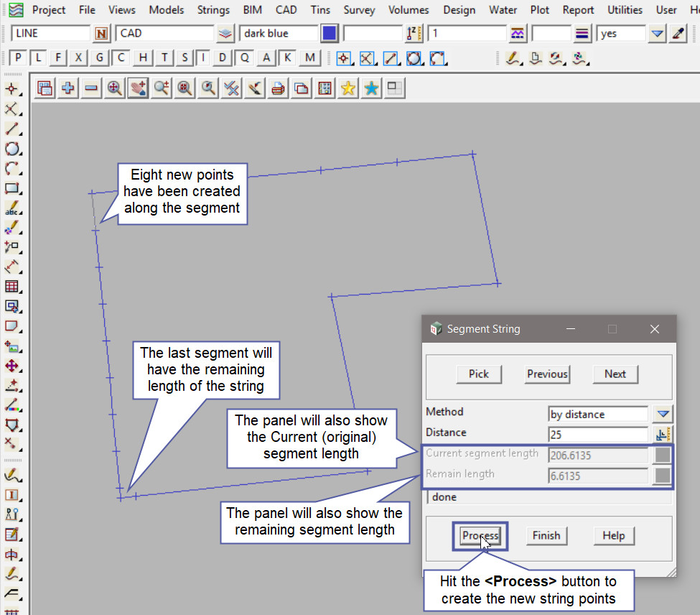Viewport: 700px width, 615px height.
Task: Click the Finish button
Action: click(546, 535)
